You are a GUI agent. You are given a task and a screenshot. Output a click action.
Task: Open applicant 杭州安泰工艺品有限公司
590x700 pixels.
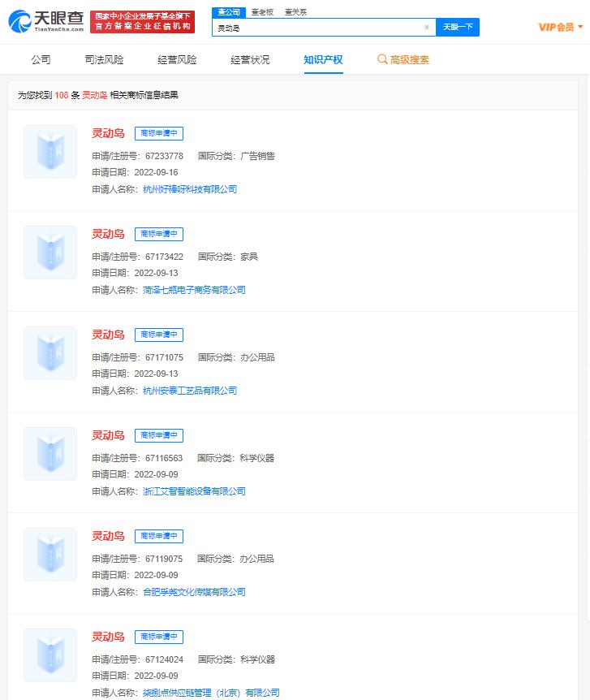190,391
